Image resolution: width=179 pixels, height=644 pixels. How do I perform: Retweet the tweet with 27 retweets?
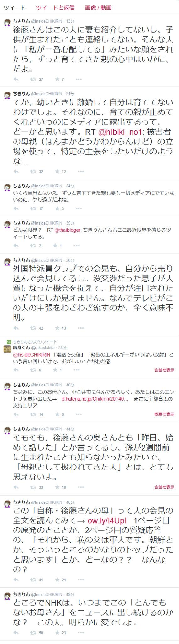pos(33,79)
